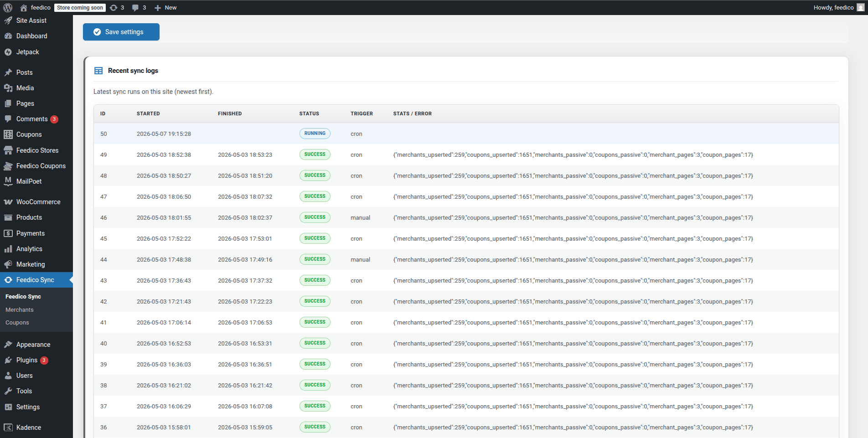868x438 pixels.
Task: Click the Posts pin icon
Action: tap(8, 72)
